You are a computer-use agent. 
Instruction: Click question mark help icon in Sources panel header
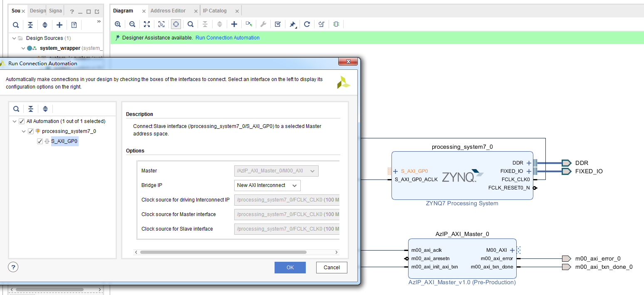pyautogui.click(x=72, y=12)
